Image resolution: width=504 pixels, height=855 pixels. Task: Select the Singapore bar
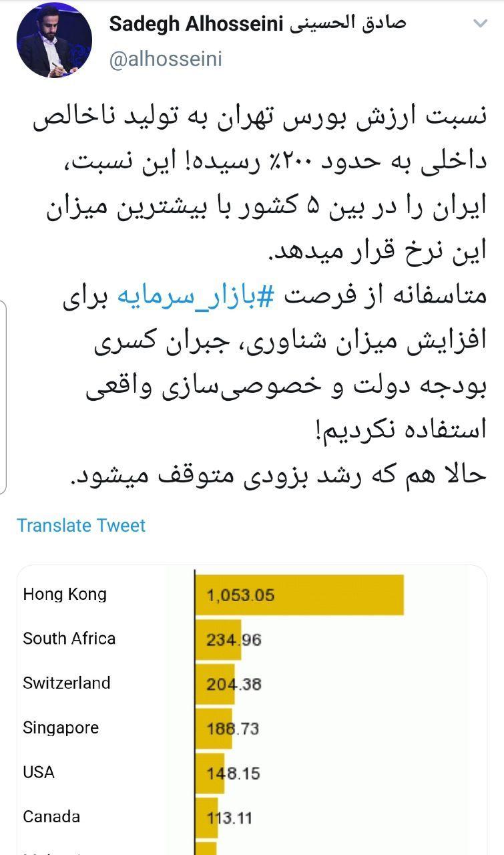tap(214, 727)
